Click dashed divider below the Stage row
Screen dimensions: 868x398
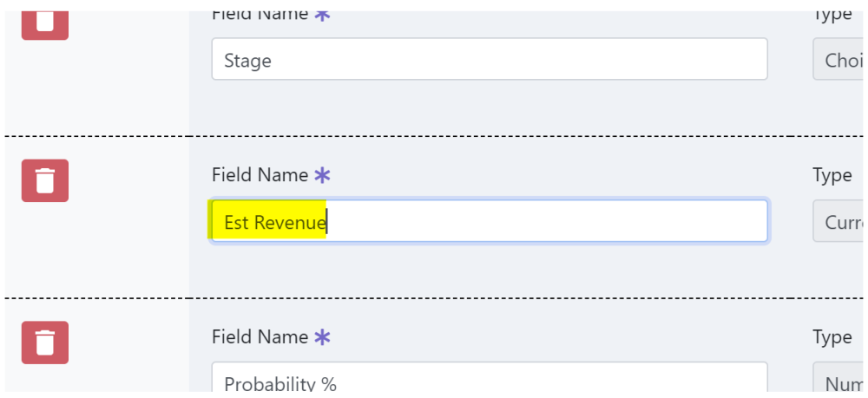tap(434, 136)
